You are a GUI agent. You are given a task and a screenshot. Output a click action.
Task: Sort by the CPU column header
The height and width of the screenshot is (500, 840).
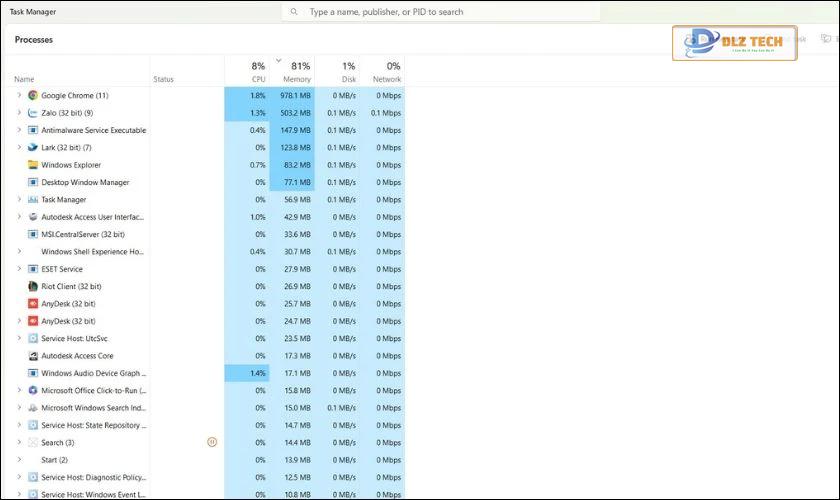(x=247, y=71)
